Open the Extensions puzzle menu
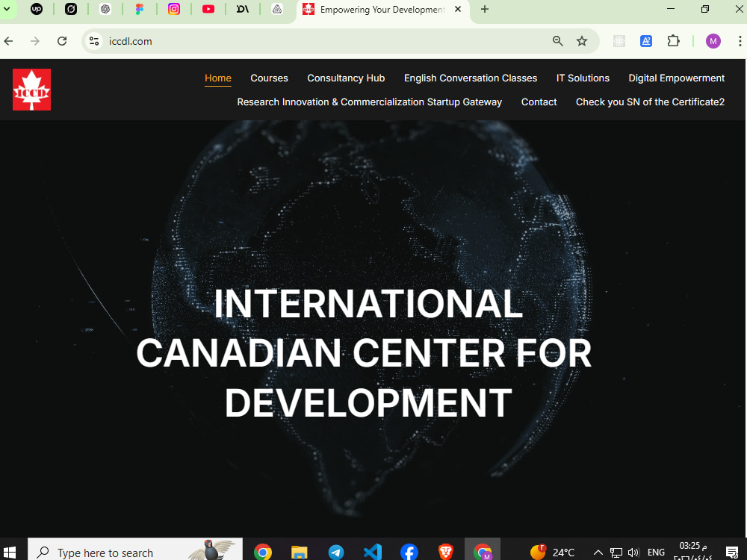 point(673,41)
